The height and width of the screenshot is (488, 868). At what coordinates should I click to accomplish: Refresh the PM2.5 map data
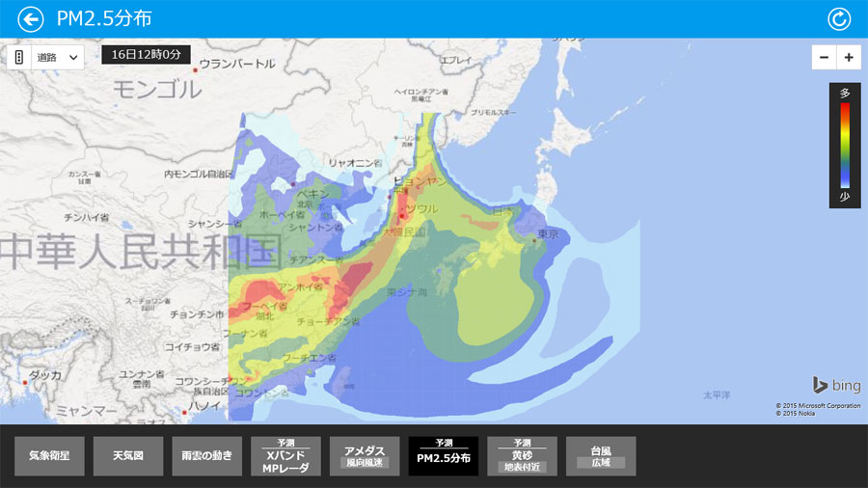[x=839, y=19]
